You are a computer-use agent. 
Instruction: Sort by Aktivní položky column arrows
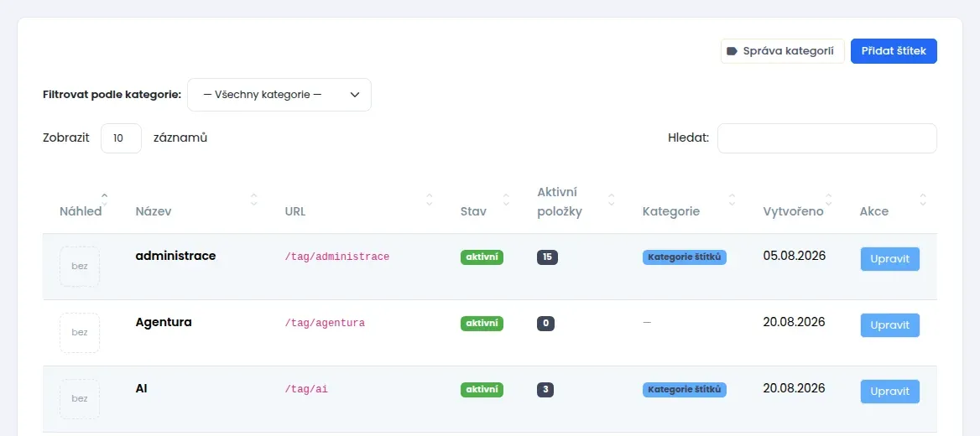pyautogui.click(x=612, y=200)
